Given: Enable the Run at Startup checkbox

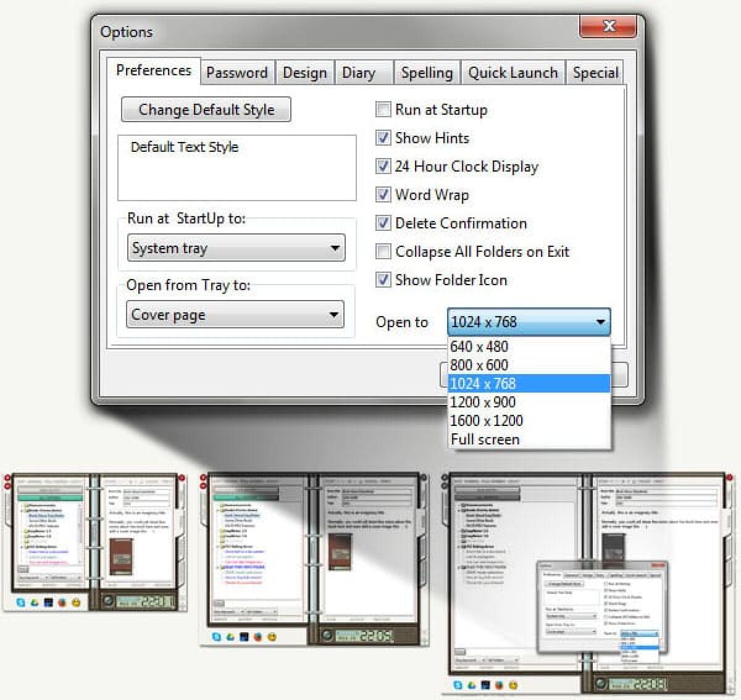Looking at the screenshot, I should (x=383, y=109).
